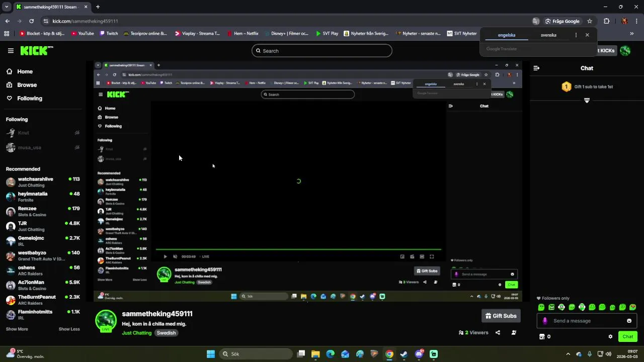
Task: Open Knut's followed channel
Action: 24,133
